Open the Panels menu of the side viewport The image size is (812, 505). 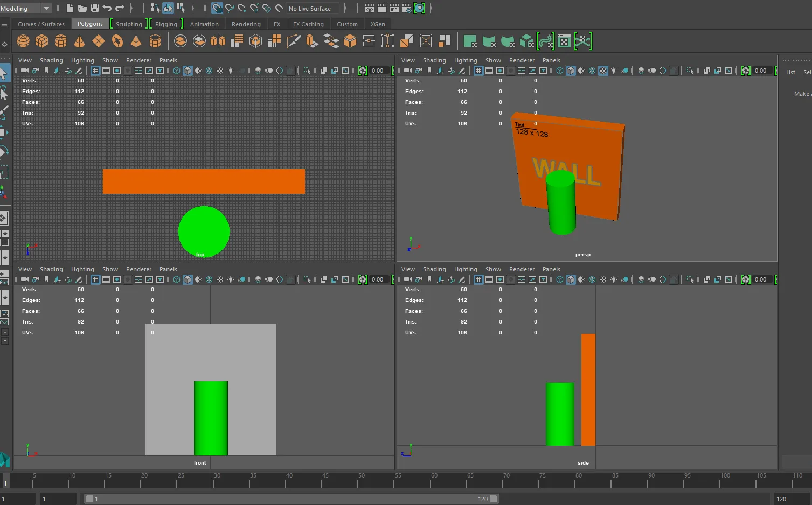(551, 269)
